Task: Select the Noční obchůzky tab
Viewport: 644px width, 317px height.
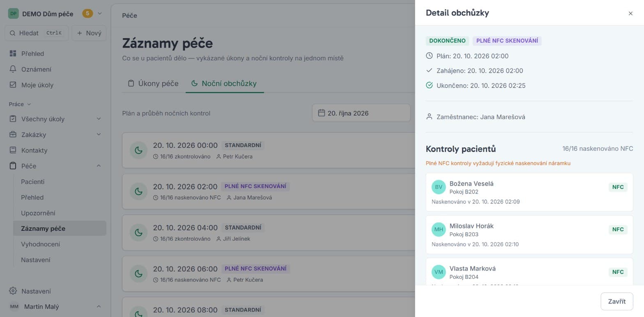Action: coord(225,83)
